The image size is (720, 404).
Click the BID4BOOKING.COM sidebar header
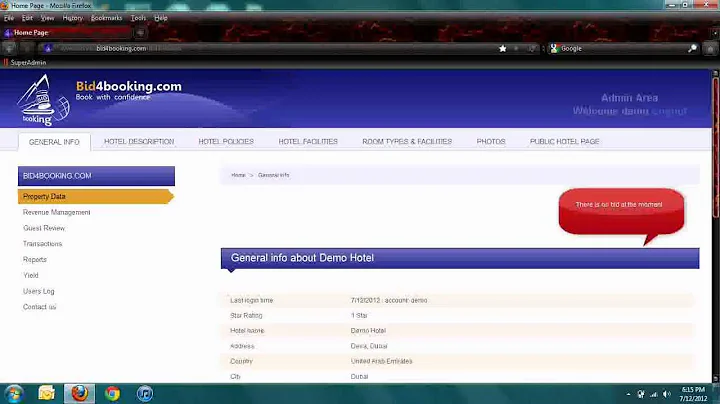click(96, 176)
